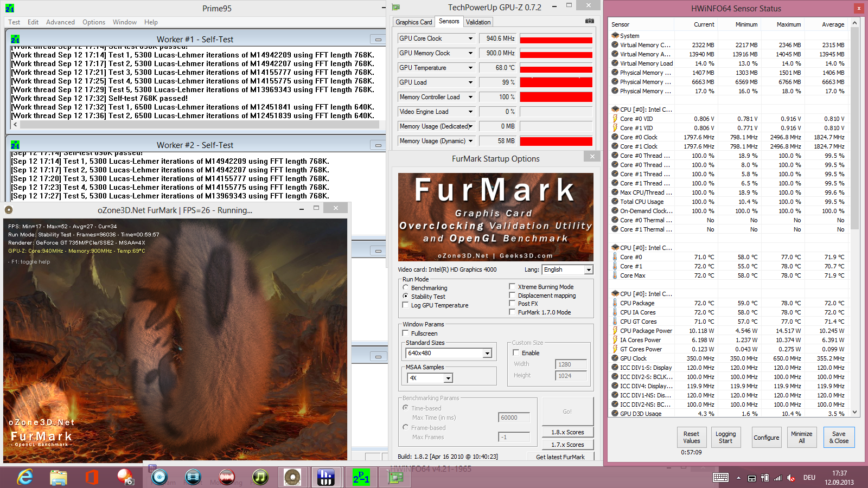This screenshot has height=488, width=868.
Task: Open the green music note app on taskbar
Action: point(260,477)
